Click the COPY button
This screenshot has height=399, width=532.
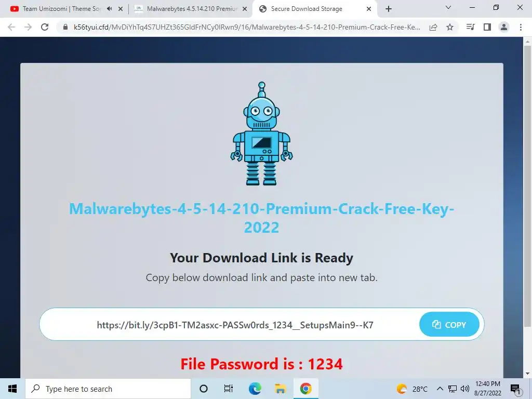(449, 325)
